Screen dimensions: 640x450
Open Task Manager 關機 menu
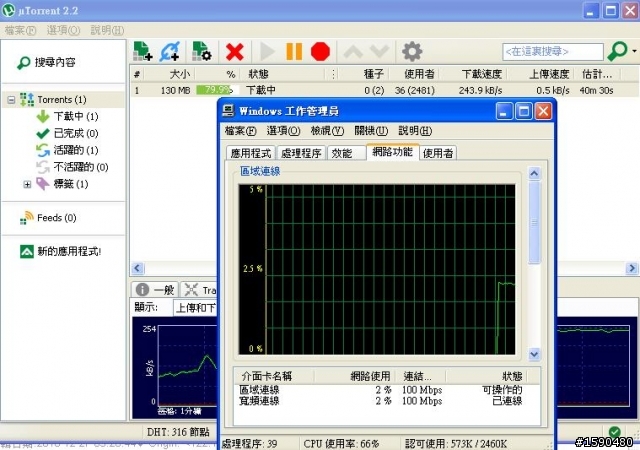(x=371, y=131)
